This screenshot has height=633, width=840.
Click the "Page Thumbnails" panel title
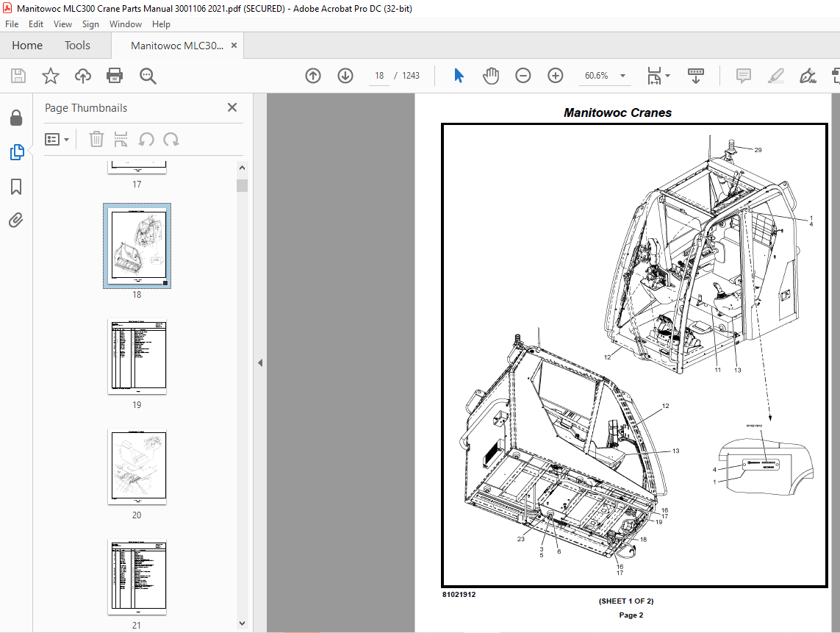point(86,108)
